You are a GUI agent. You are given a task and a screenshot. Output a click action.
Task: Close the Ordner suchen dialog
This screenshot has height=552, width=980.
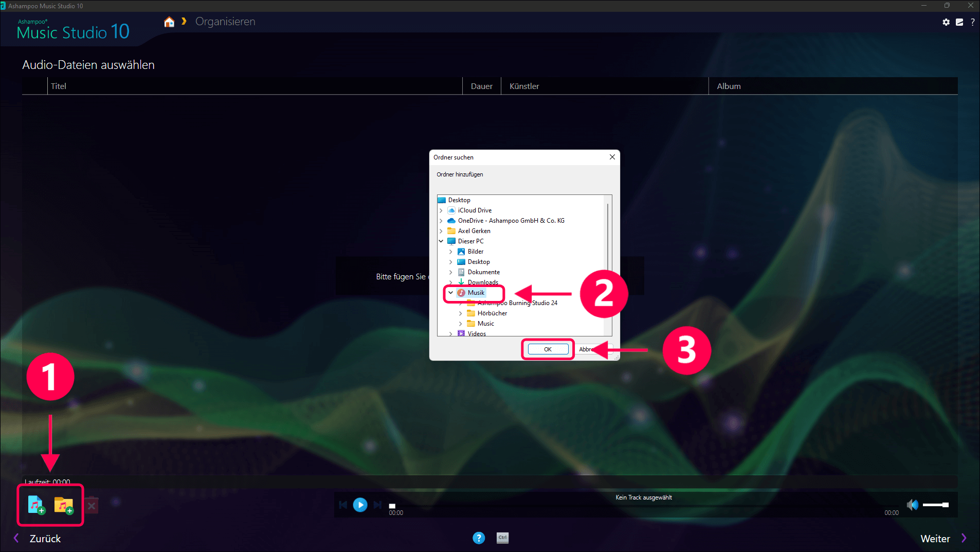pos(612,157)
